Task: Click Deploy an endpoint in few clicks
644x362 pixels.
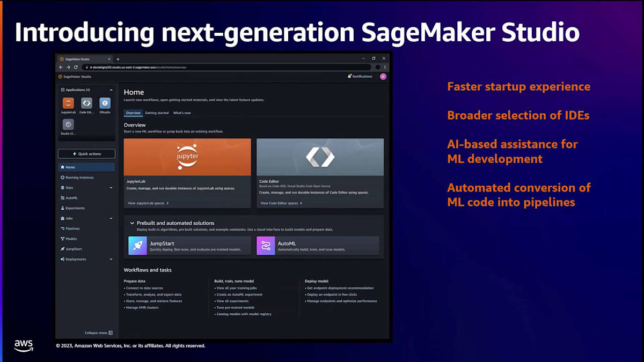Action: click(331, 294)
